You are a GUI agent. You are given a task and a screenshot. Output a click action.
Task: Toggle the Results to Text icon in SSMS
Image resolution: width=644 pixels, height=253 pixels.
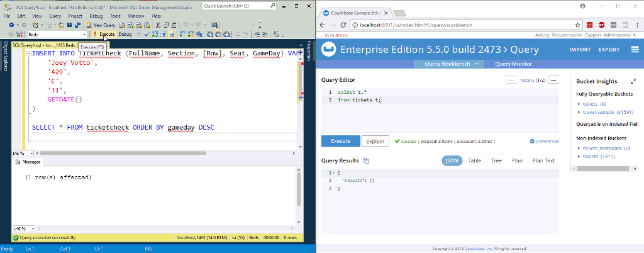click(210, 35)
